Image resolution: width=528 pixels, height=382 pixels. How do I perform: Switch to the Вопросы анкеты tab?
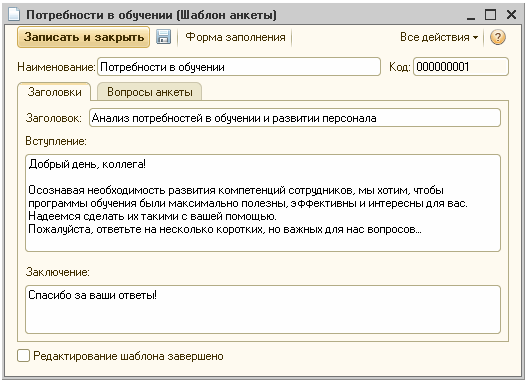pyautogui.click(x=150, y=92)
